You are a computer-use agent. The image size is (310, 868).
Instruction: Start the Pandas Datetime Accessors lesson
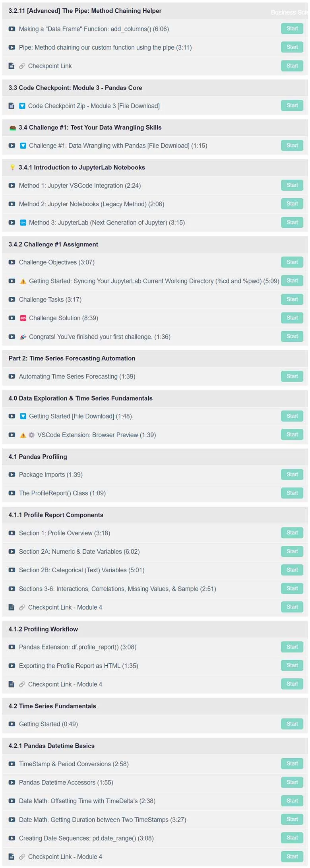(x=292, y=782)
